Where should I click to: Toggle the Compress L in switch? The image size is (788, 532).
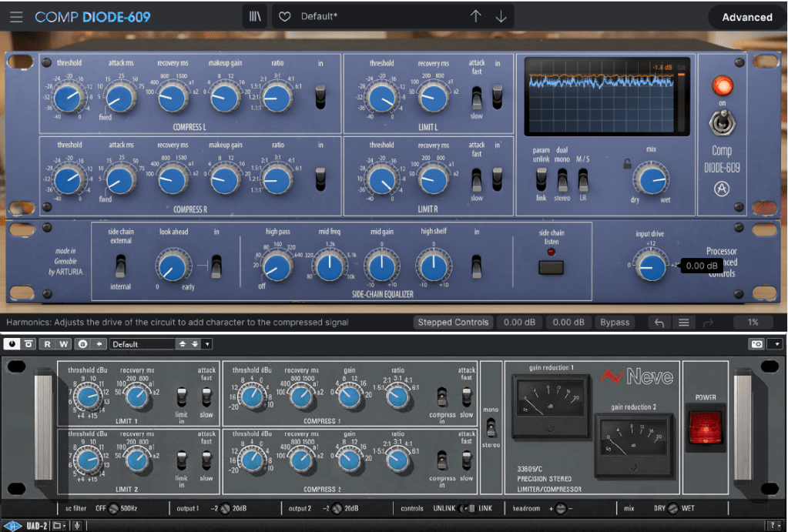(321, 96)
